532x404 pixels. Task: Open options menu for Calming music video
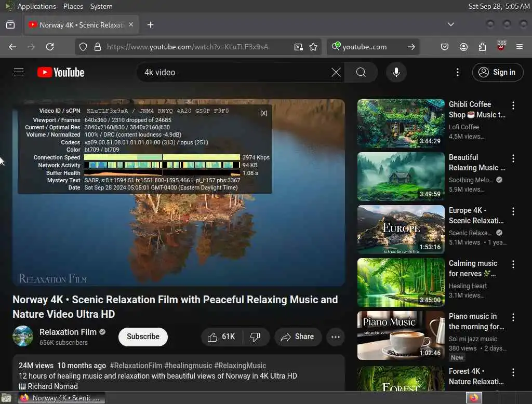click(513, 264)
